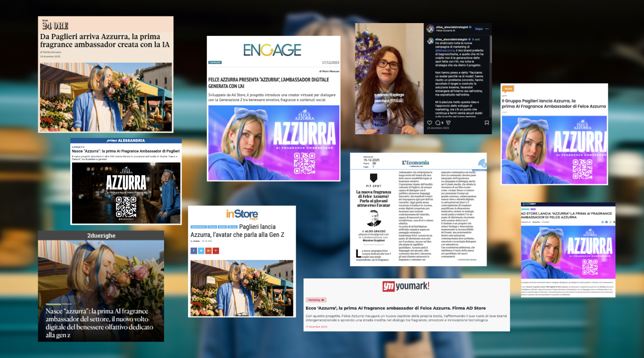This screenshot has width=644, height=358.
Task: Save the Instagram post with bookmark icon
Action: click(487, 122)
